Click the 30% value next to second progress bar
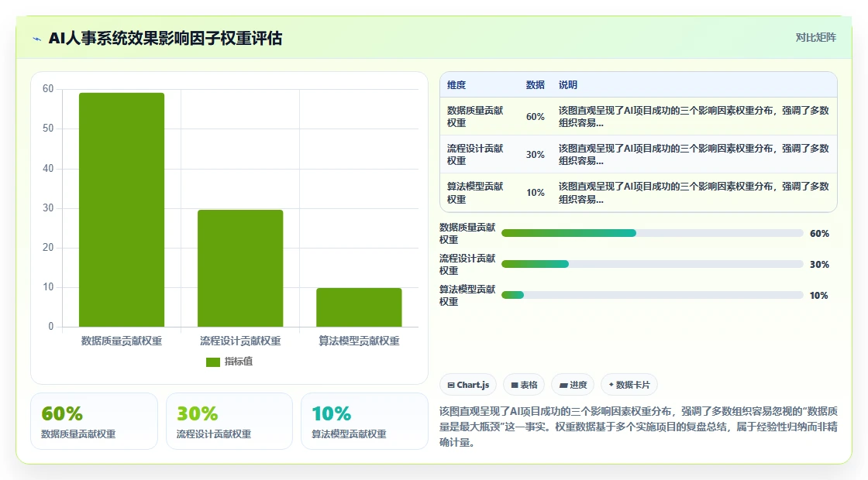The width and height of the screenshot is (868, 480). coord(819,265)
